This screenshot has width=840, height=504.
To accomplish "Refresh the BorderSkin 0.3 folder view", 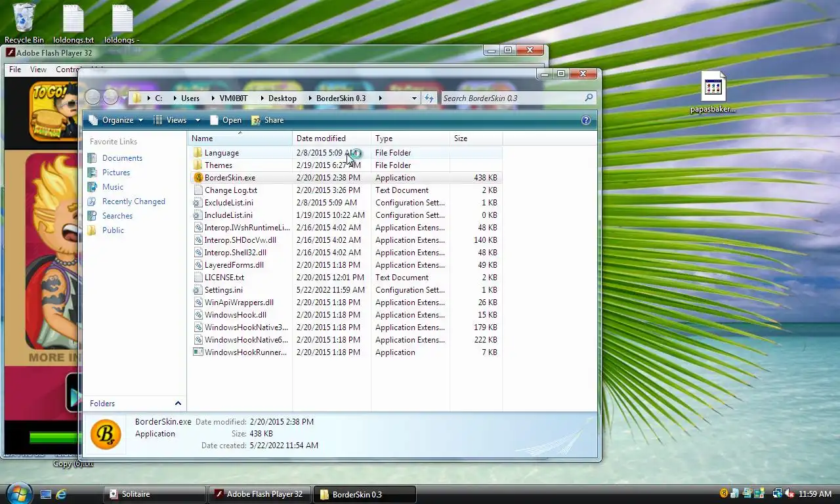I will click(x=429, y=98).
